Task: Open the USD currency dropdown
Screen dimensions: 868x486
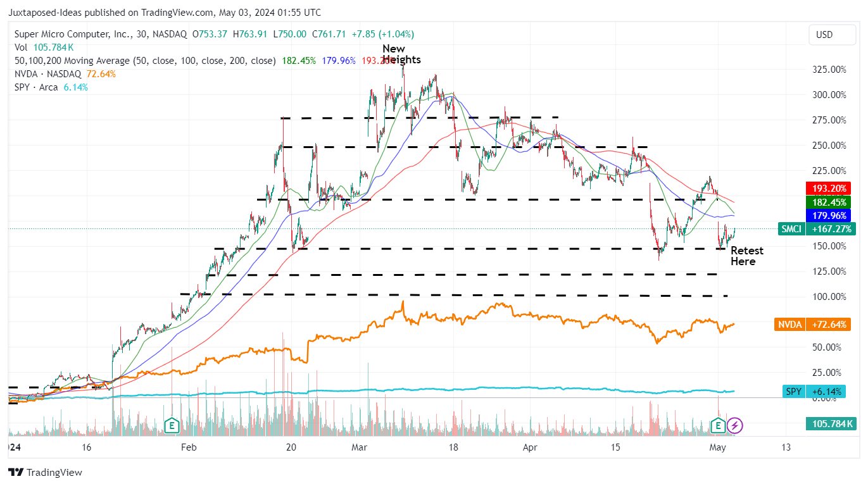Action: point(832,35)
